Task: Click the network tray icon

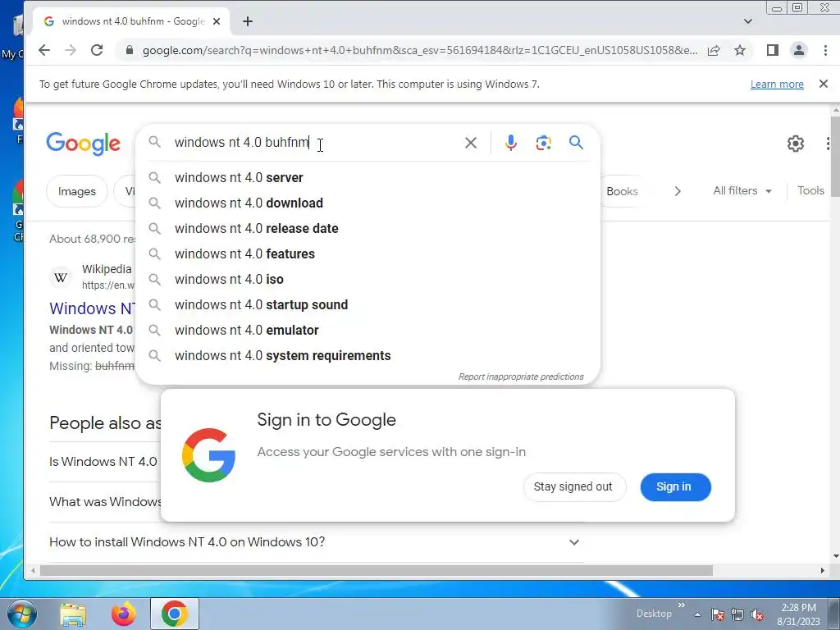Action: [737, 614]
